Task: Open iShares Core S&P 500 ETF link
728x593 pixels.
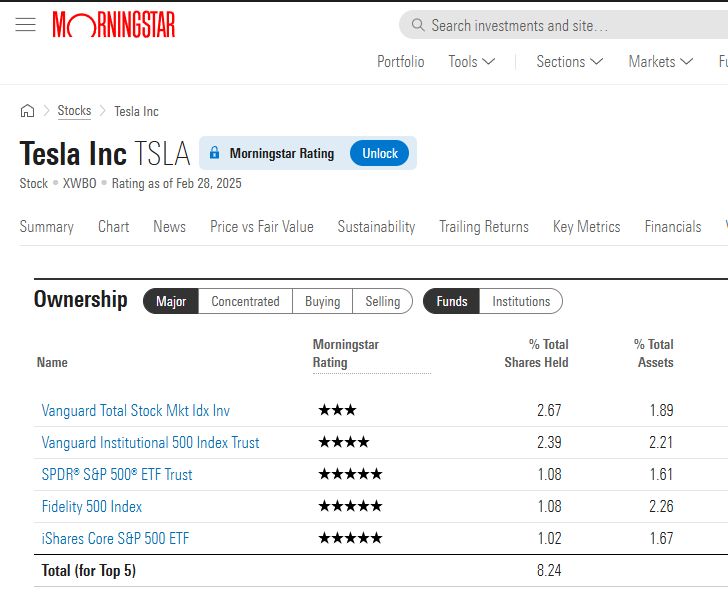Action: pyautogui.click(x=115, y=539)
